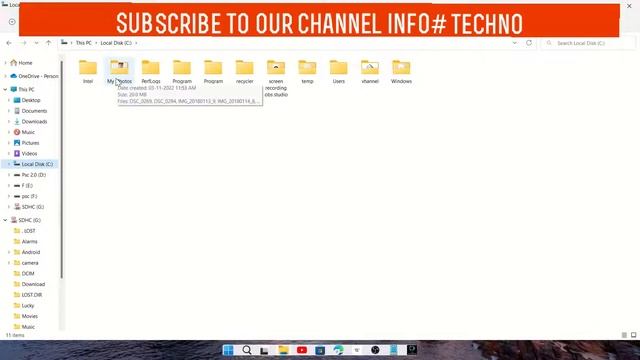Click the 11 items status text
This screenshot has width=640, height=360.
pos(15,335)
